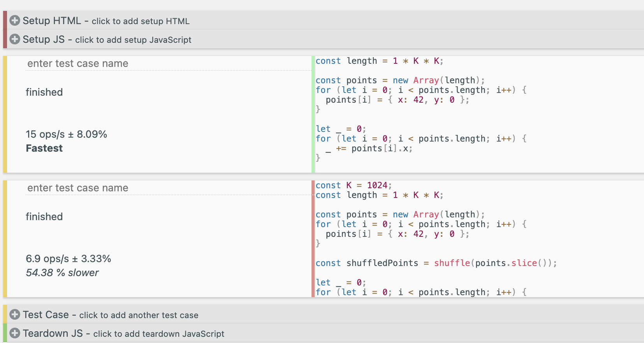Image resolution: width=644 pixels, height=343 pixels.
Task: Click the plus icon beside Teardown JS
Action: coord(15,333)
